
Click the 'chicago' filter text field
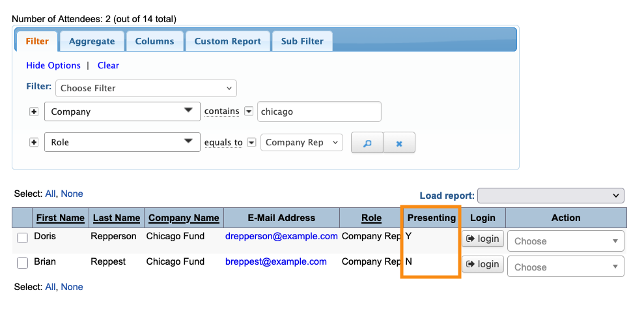(319, 111)
